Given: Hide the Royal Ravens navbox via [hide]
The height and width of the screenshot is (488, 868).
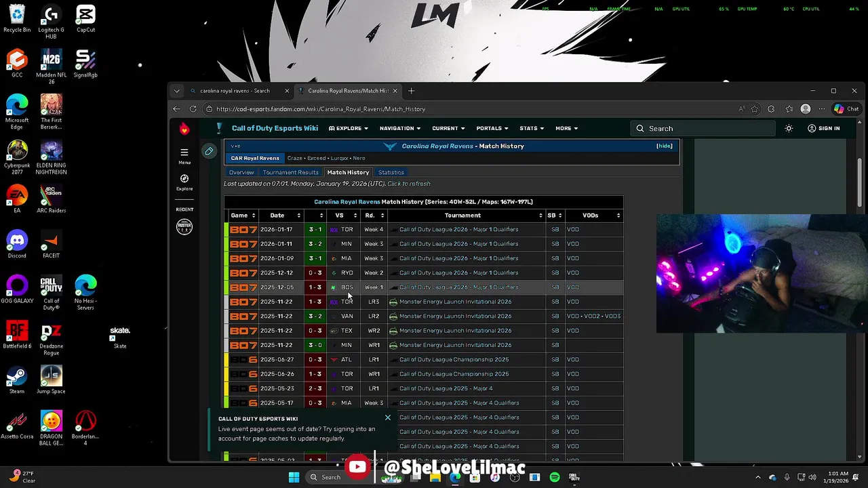Looking at the screenshot, I should point(664,146).
